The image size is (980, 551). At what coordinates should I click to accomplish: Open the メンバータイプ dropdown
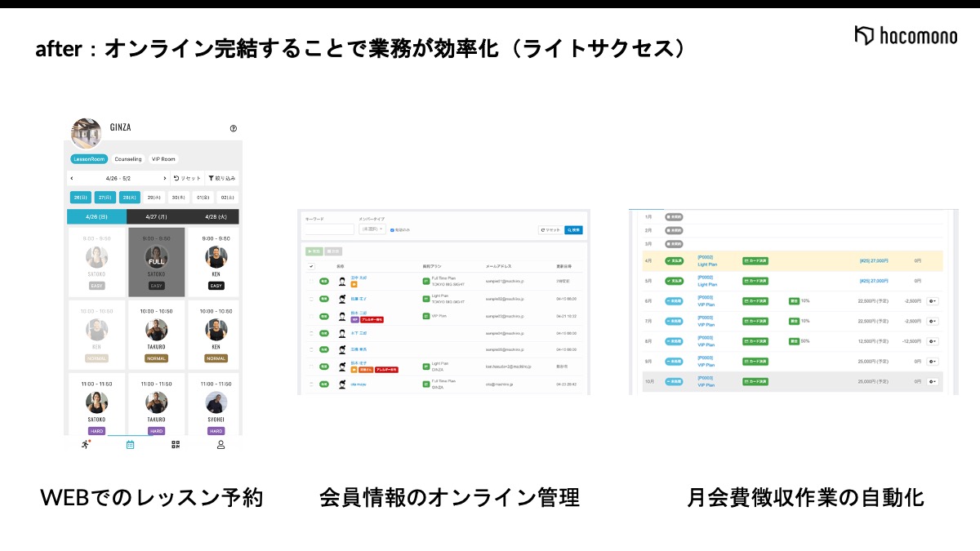(372, 229)
